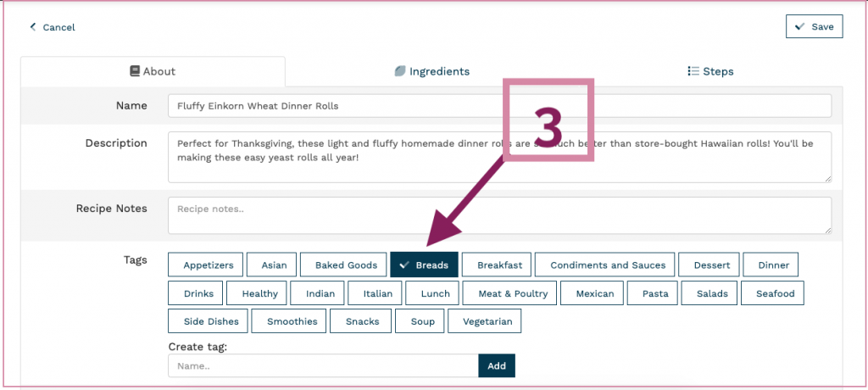Click the Create tag name field
This screenshot has height=390, width=868.
(323, 365)
